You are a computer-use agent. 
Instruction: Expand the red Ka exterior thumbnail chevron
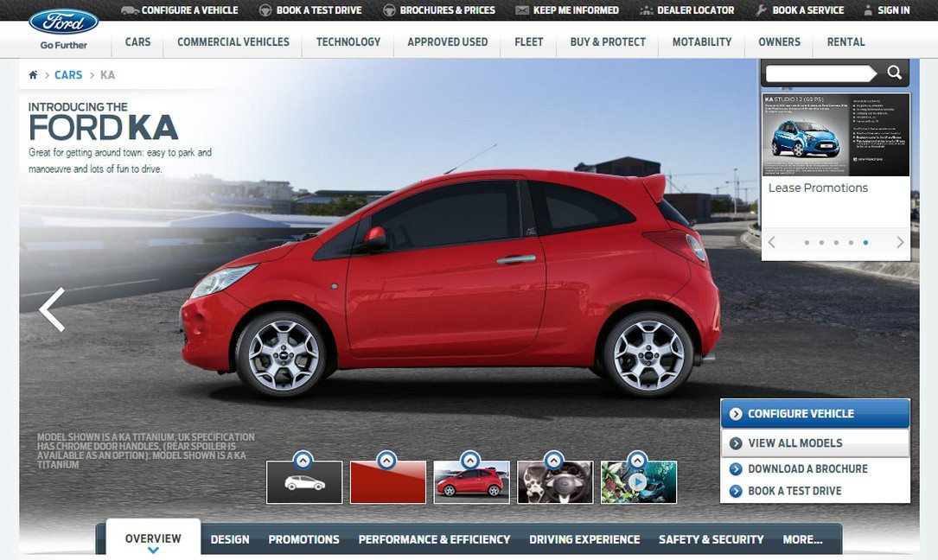pos(470,460)
